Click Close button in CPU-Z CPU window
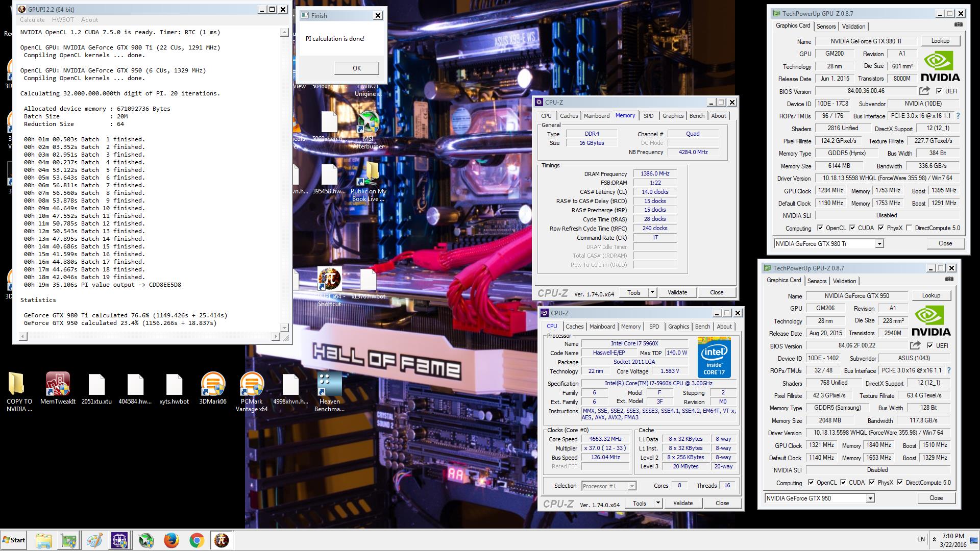980x551 pixels. pos(722,503)
